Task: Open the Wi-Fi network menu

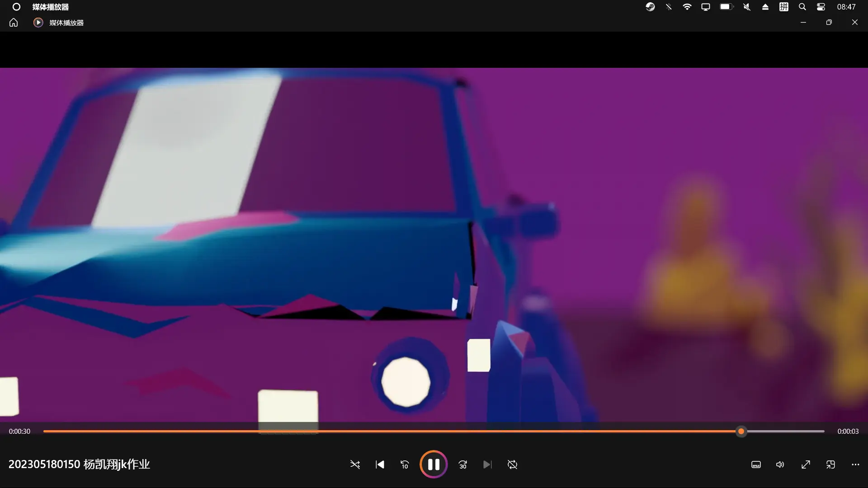Action: (687, 7)
